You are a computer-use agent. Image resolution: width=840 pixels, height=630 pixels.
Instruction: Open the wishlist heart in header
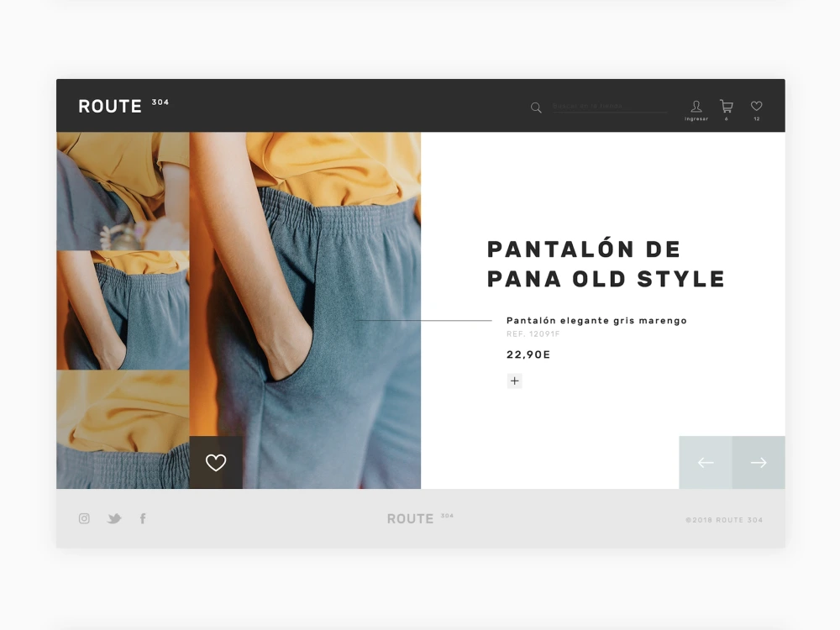tap(757, 106)
